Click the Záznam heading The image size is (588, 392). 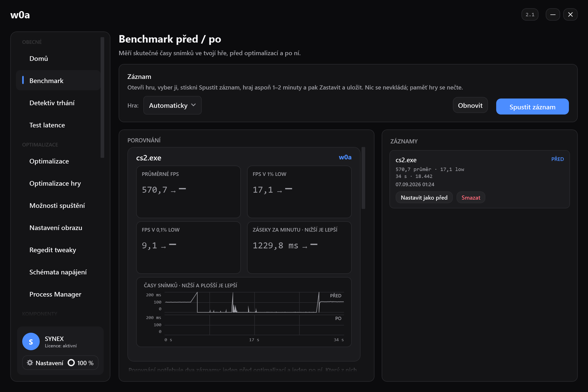tap(139, 77)
